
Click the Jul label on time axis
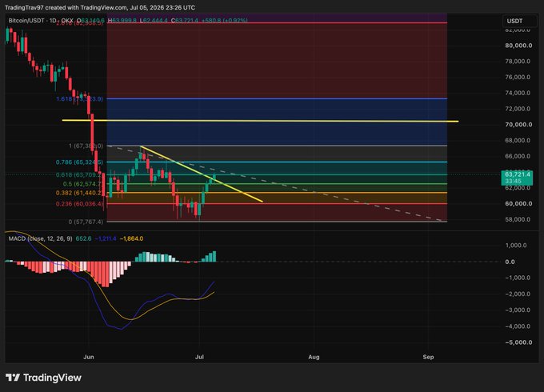(199, 357)
